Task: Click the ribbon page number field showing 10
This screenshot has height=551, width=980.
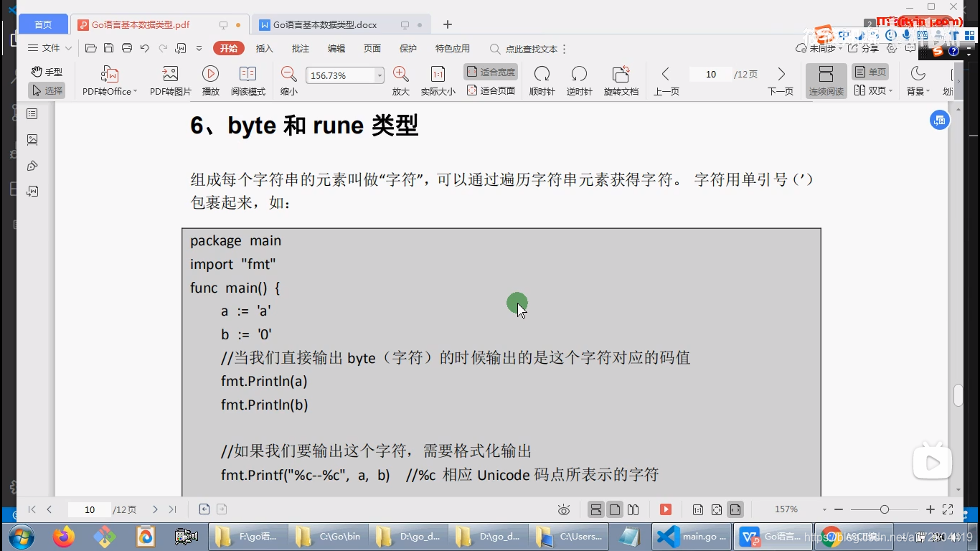Action: 710,74
